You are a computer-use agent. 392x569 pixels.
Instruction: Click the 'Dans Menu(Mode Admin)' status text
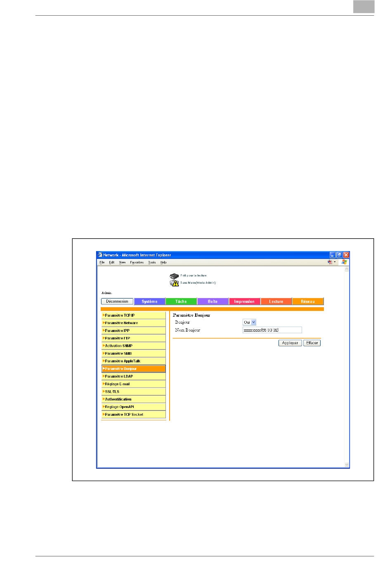(198, 283)
